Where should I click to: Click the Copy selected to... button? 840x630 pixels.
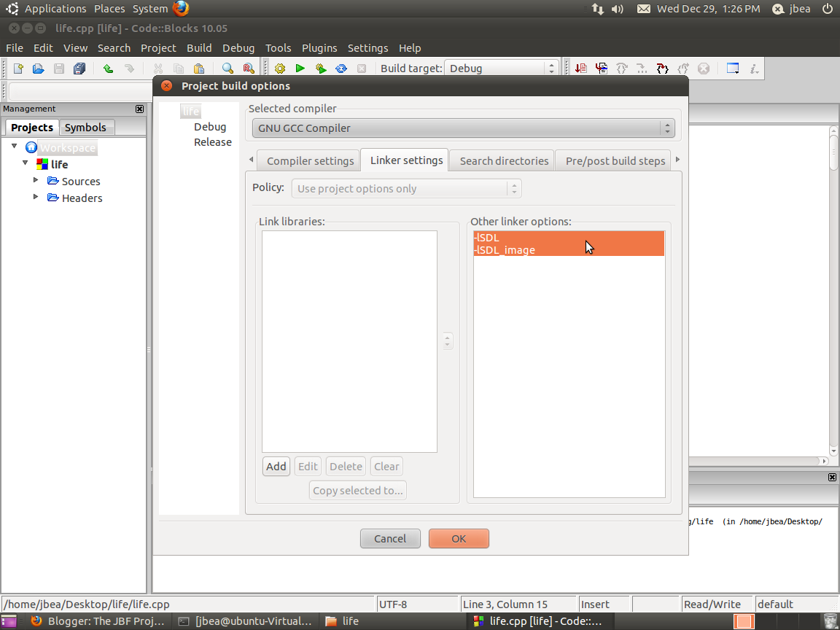[x=358, y=491]
